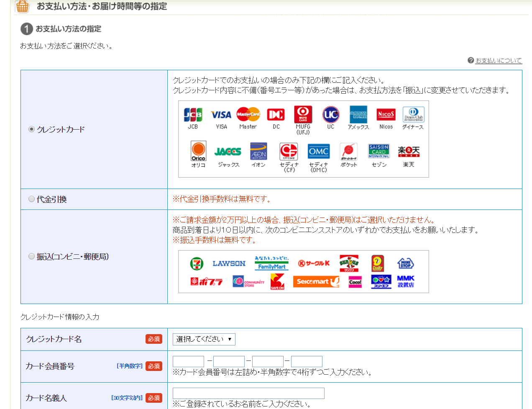Click the MMK 設置店 logo
Viewport: 532px width, 409px height.
[406, 282]
